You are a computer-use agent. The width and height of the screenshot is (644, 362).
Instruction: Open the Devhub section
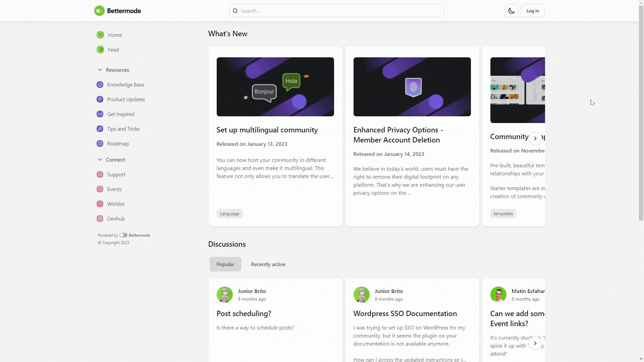click(x=116, y=219)
